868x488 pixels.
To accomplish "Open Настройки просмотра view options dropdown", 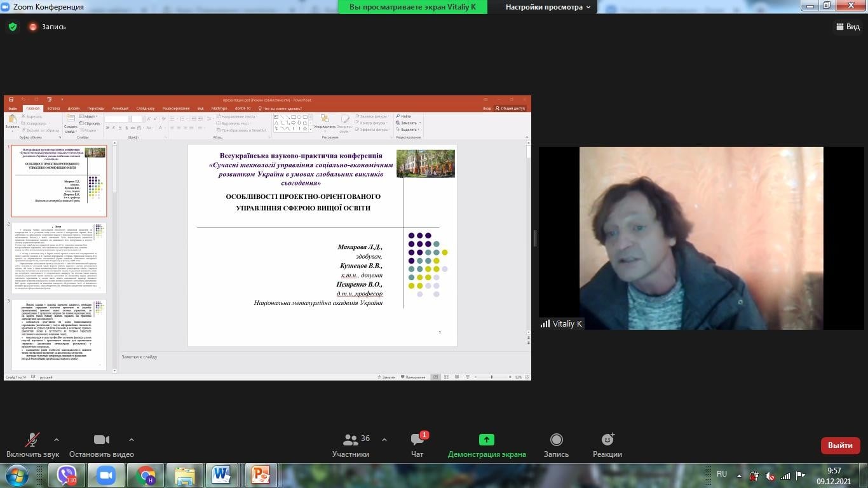I will (x=548, y=7).
